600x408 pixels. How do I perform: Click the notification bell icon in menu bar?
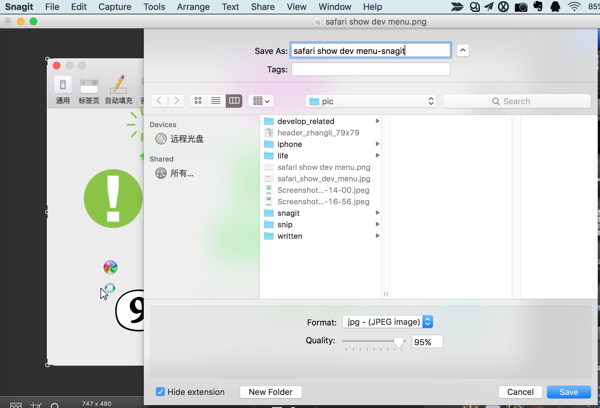click(555, 7)
